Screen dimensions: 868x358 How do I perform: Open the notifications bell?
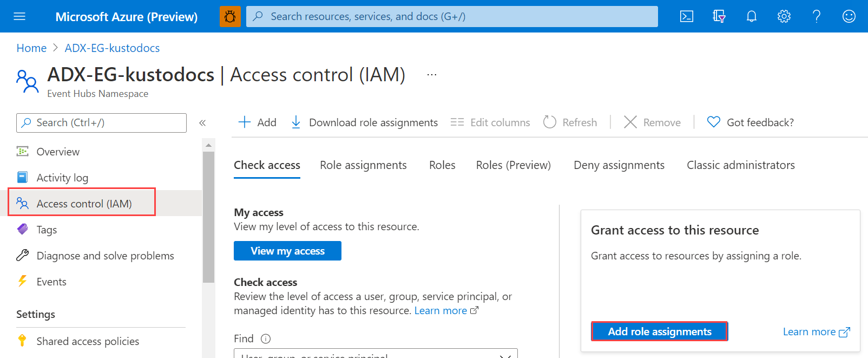tap(751, 16)
